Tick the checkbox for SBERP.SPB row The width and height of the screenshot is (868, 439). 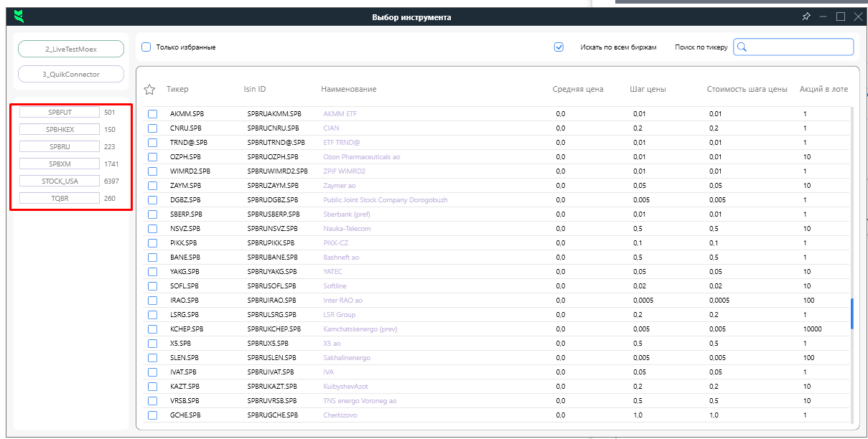(152, 214)
